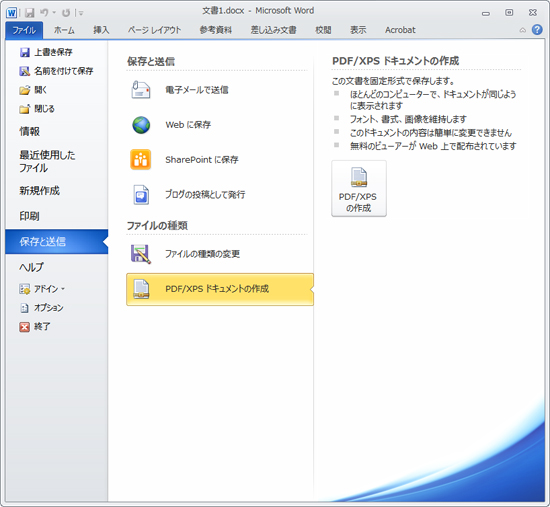The width and height of the screenshot is (550, 507).
Task: Switch to the ファイル tab
Action: pyautogui.click(x=24, y=30)
